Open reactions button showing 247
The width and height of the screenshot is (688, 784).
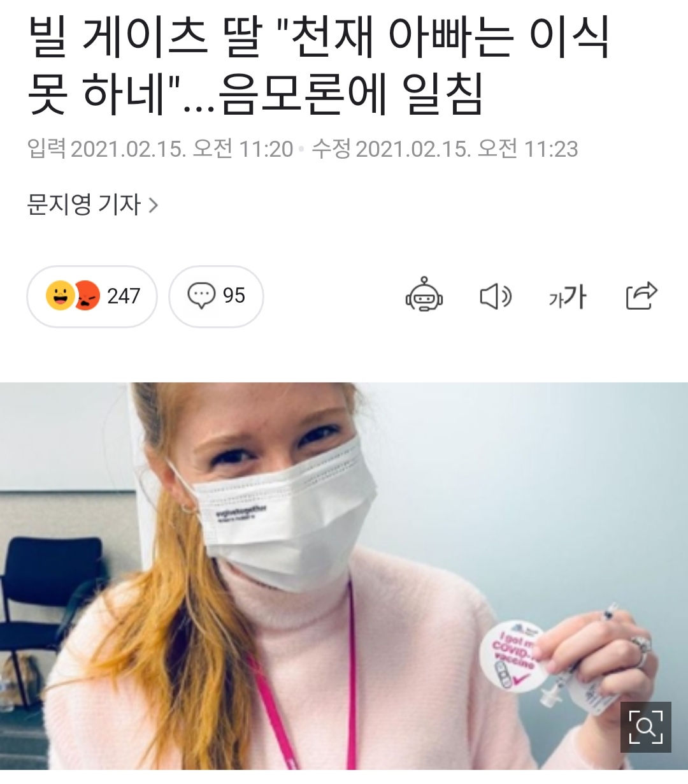coord(92,296)
